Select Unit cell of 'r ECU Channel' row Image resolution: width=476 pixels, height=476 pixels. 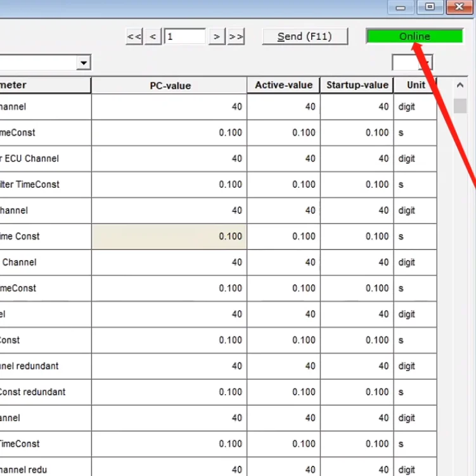coord(415,158)
